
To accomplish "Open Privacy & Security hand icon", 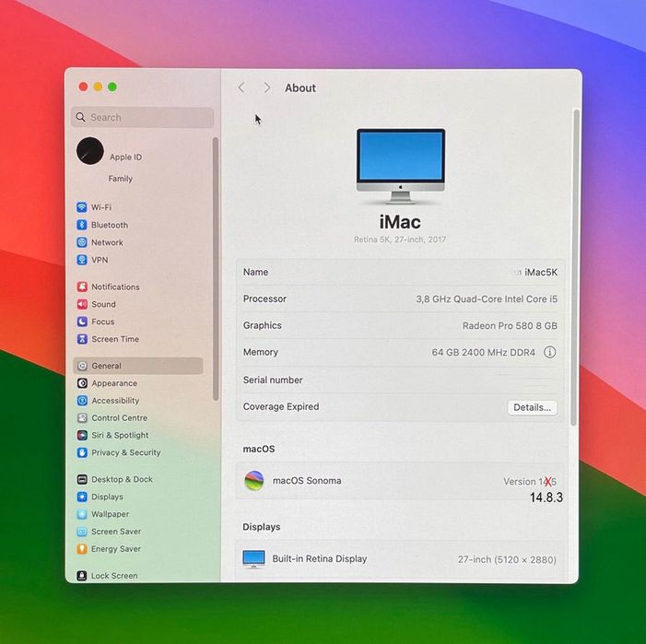I will 82,452.
